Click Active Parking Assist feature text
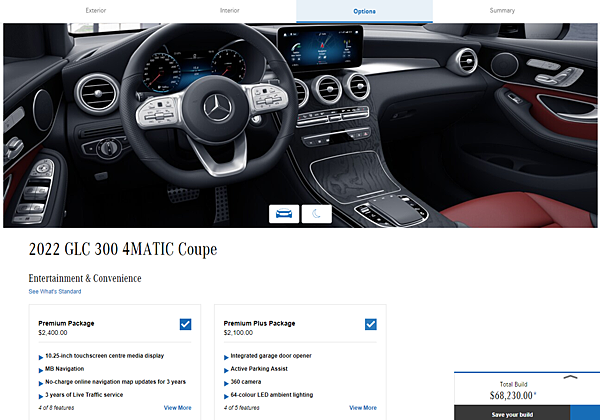Image resolution: width=600 pixels, height=420 pixels. click(x=259, y=369)
